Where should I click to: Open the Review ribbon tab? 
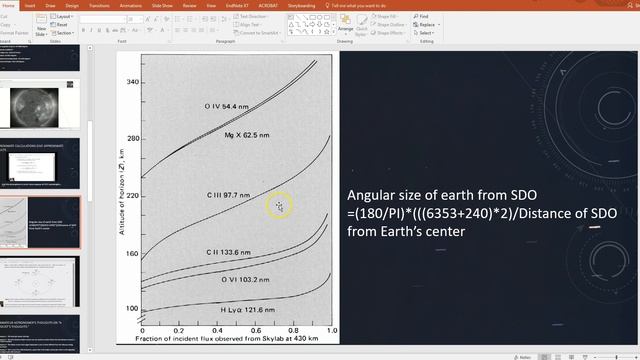click(189, 6)
